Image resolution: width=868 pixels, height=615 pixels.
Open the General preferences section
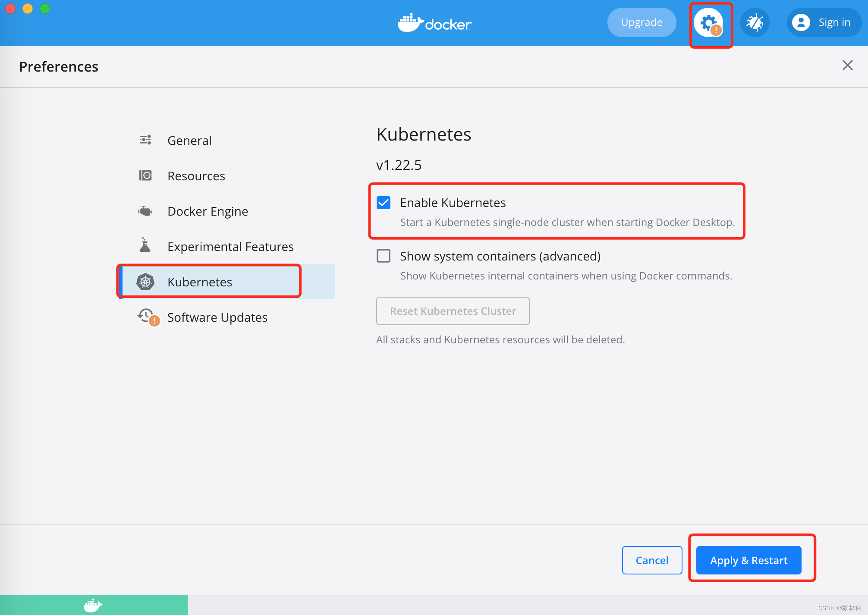pyautogui.click(x=189, y=140)
